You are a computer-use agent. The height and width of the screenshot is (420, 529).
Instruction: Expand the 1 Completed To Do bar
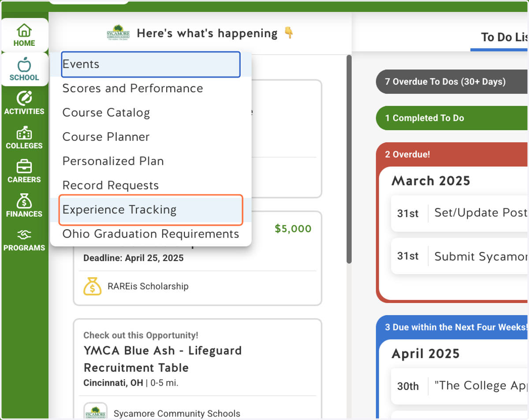coord(452,118)
